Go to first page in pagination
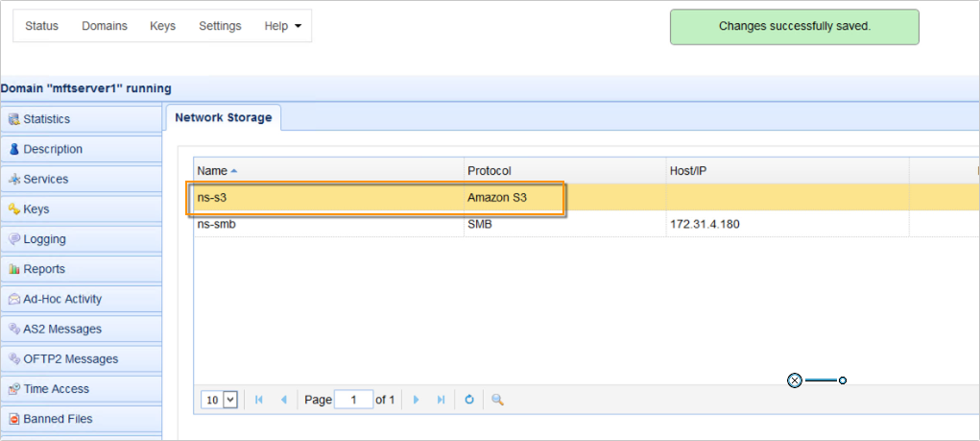This screenshot has width=980, height=441. 259,400
